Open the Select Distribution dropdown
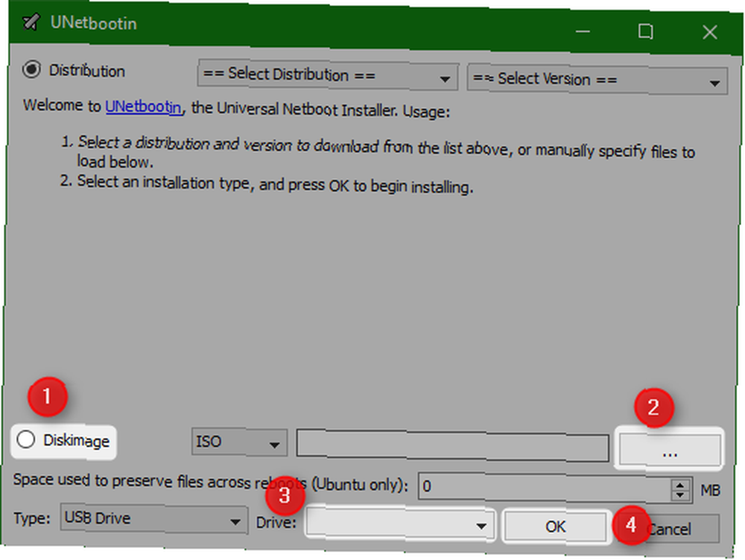Viewport: 745px width, 560px height. [328, 75]
